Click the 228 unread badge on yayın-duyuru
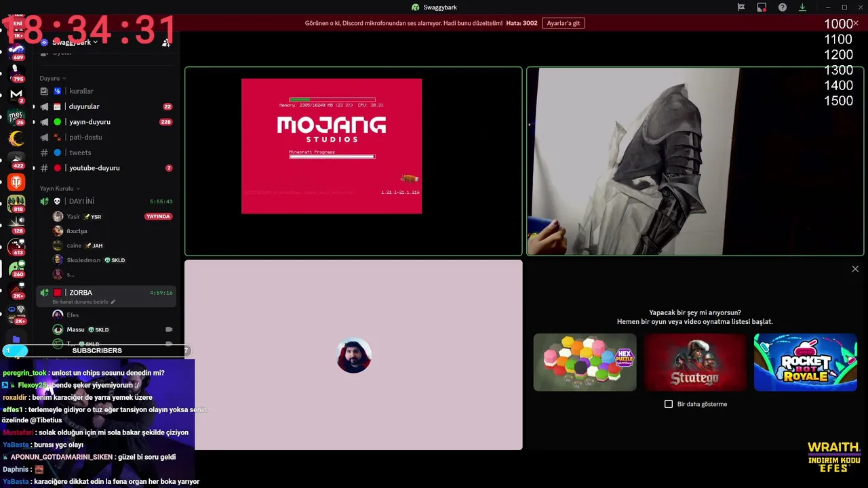This screenshot has height=488, width=868. (165, 122)
